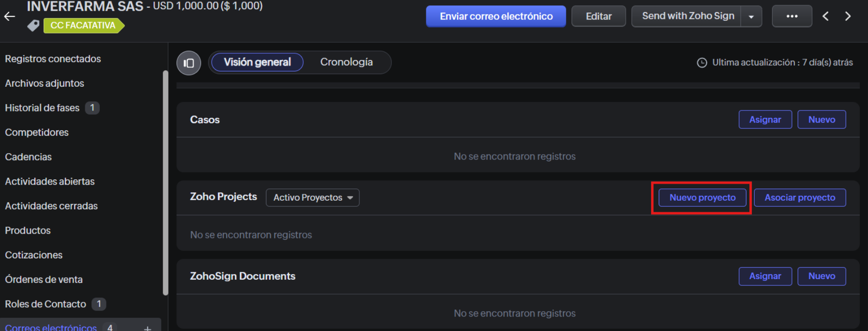Viewport: 868px width, 331px height.
Task: Open the three-dots more options menu
Action: 791,16
